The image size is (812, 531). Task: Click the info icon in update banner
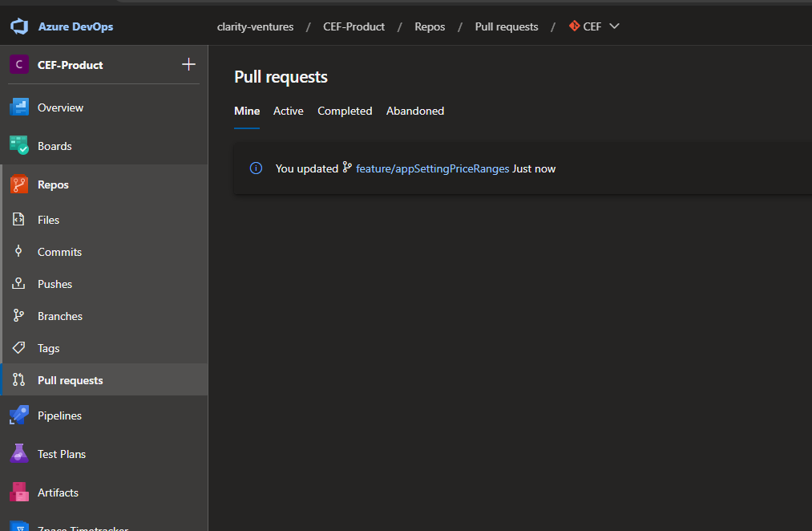[x=256, y=168]
